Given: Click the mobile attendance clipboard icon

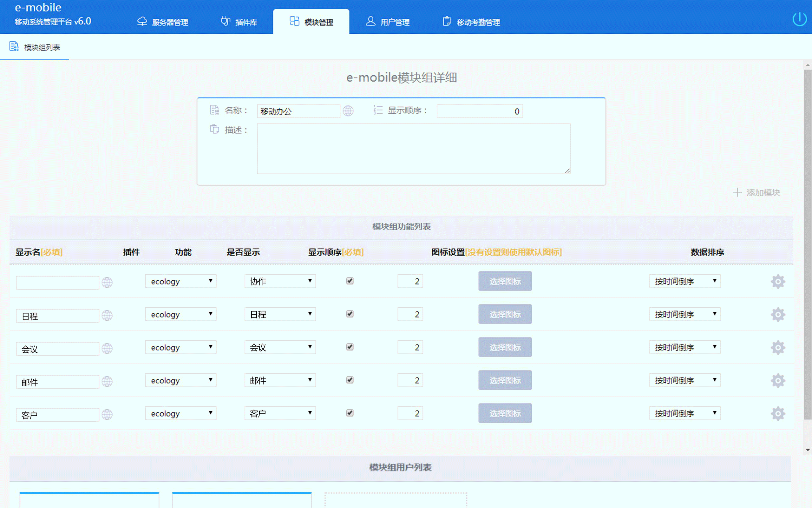Looking at the screenshot, I should [x=447, y=21].
